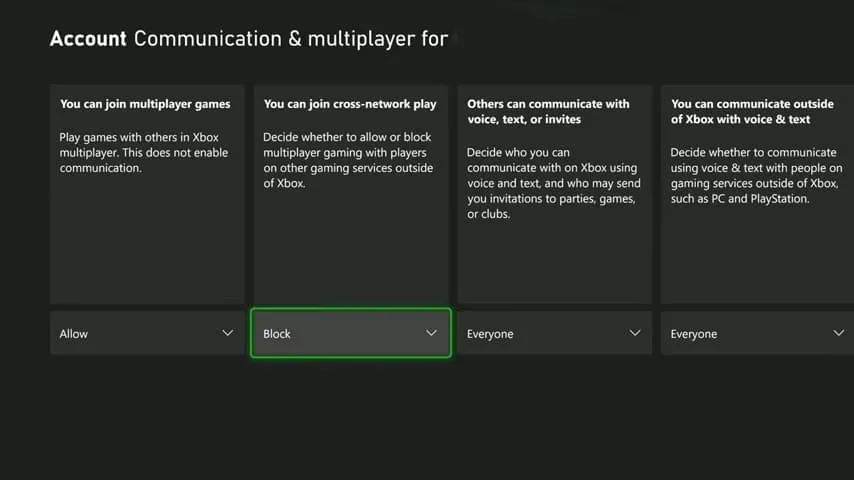The width and height of the screenshot is (854, 480).
Task: Click the Account heading at the top
Action: pos(88,39)
